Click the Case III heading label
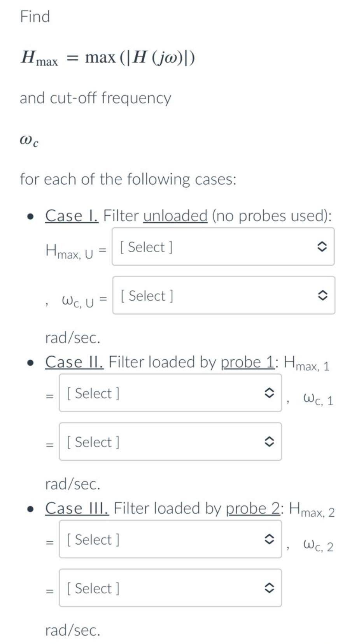This screenshot has height=644, width=352. [76, 509]
